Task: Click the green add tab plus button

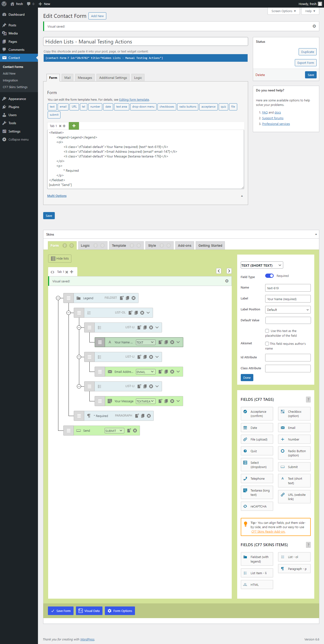Action: coord(74,126)
